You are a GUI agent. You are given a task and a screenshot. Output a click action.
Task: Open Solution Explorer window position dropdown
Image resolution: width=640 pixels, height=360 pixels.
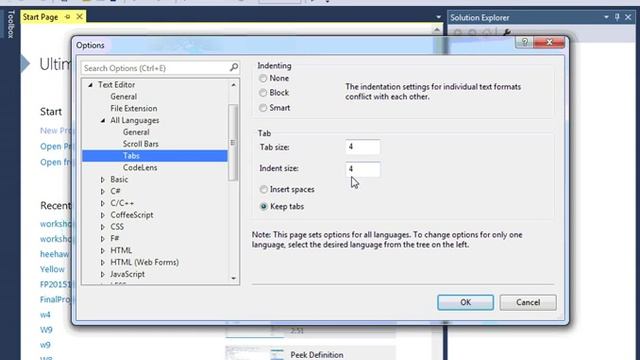click(x=606, y=17)
